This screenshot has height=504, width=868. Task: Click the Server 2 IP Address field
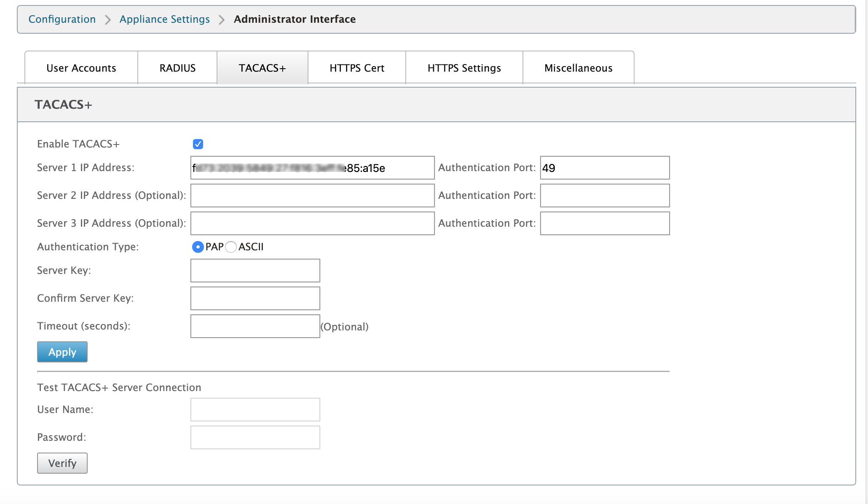[312, 196]
